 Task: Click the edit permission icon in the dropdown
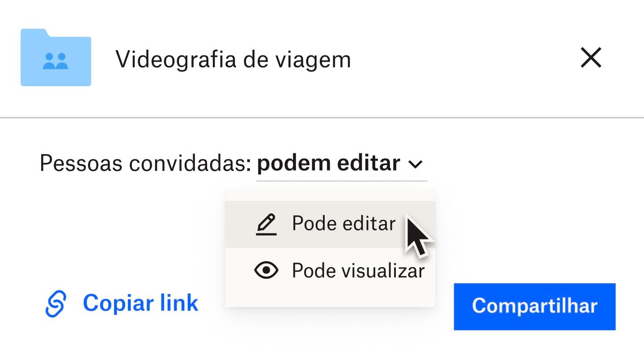(x=267, y=223)
